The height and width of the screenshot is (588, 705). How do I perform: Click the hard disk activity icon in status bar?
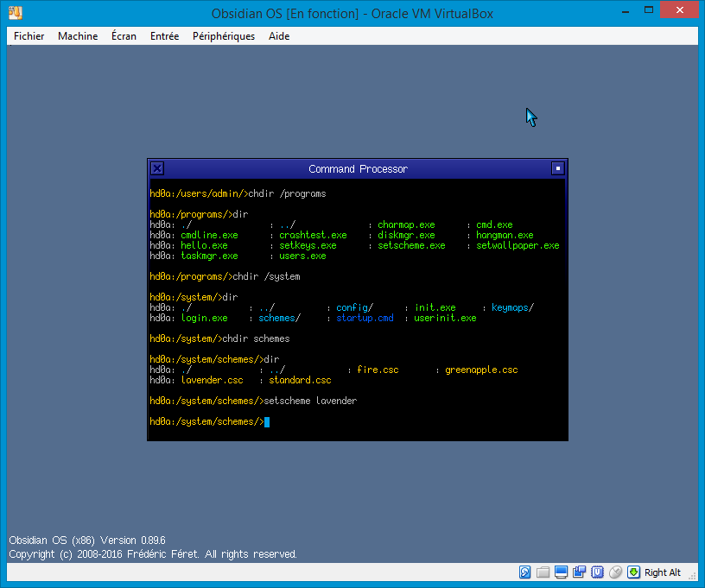[x=524, y=572]
